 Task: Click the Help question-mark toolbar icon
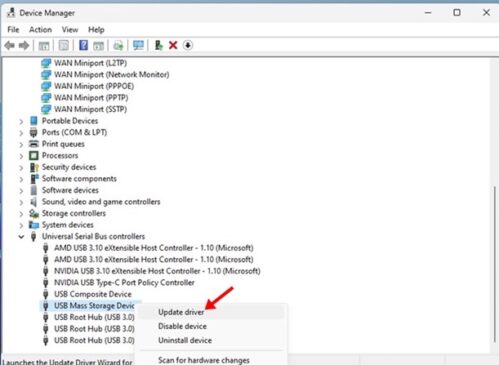[83, 45]
